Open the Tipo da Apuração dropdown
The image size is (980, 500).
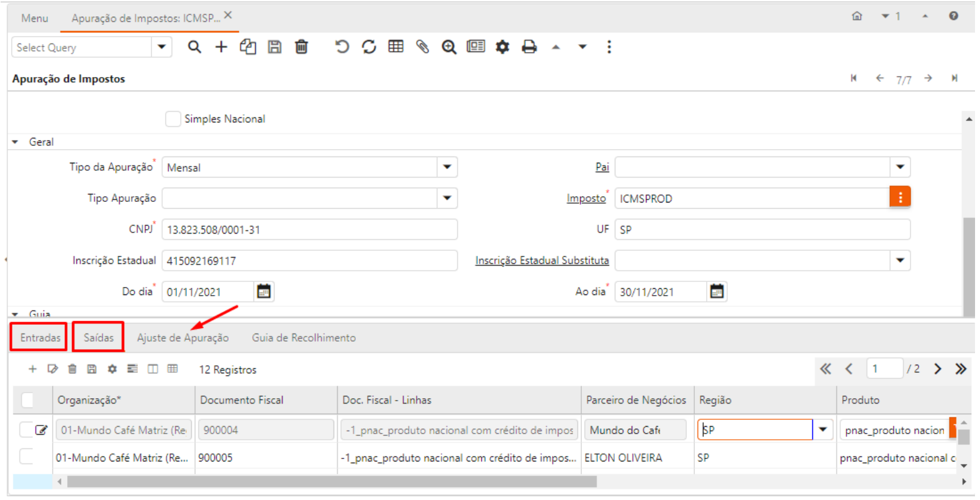(x=447, y=167)
